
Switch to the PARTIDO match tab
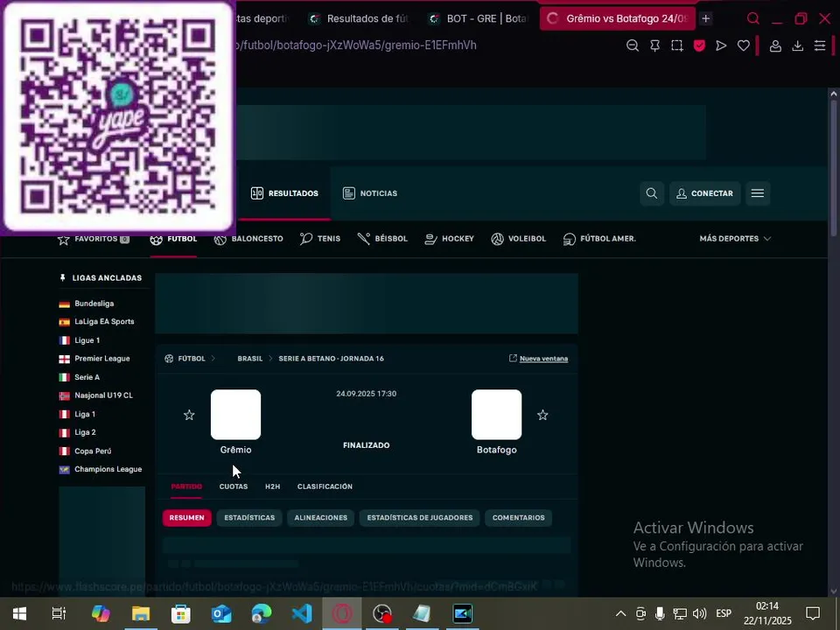point(186,487)
